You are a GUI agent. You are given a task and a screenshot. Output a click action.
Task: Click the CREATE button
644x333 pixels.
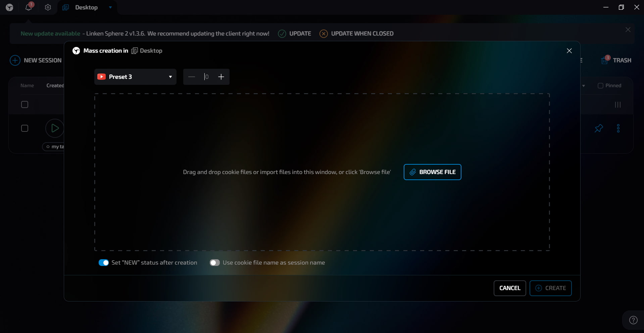(x=550, y=288)
